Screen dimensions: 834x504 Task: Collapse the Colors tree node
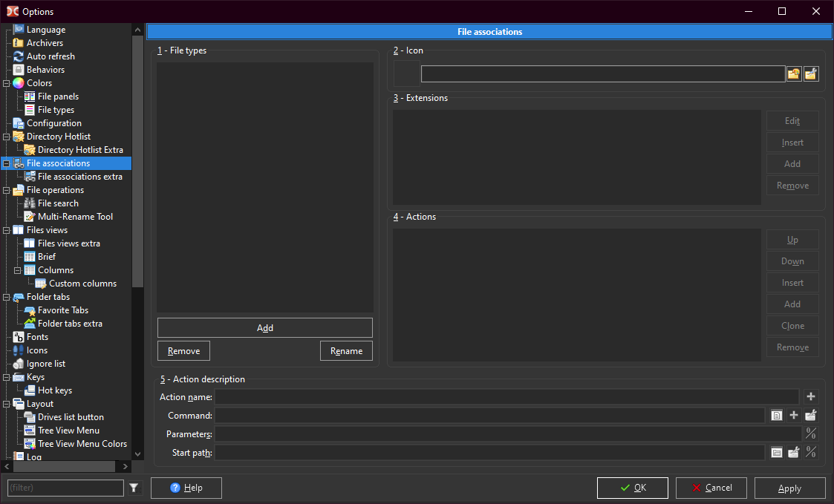coord(7,83)
